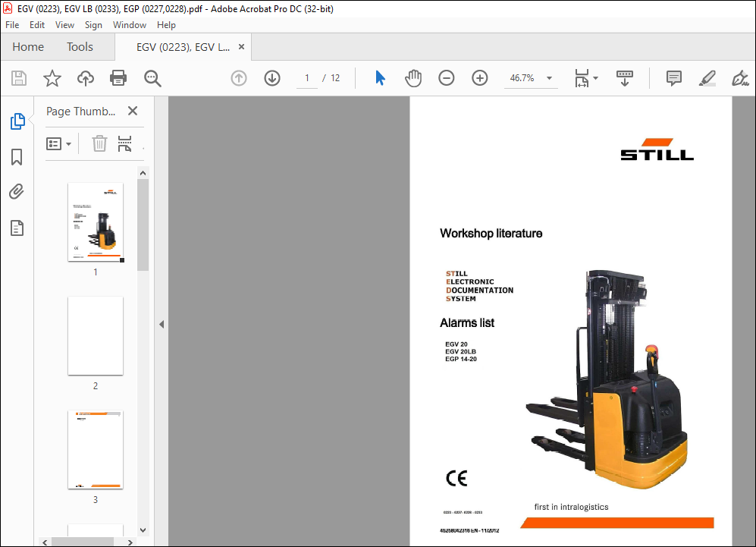The image size is (756, 547).
Task: Select page 3 thumbnail
Action: 96,450
